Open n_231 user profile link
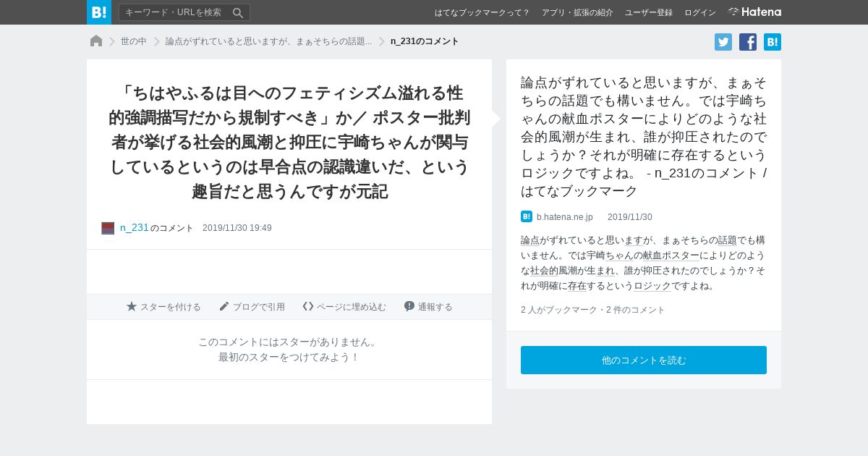This screenshot has width=868, height=456. click(135, 227)
